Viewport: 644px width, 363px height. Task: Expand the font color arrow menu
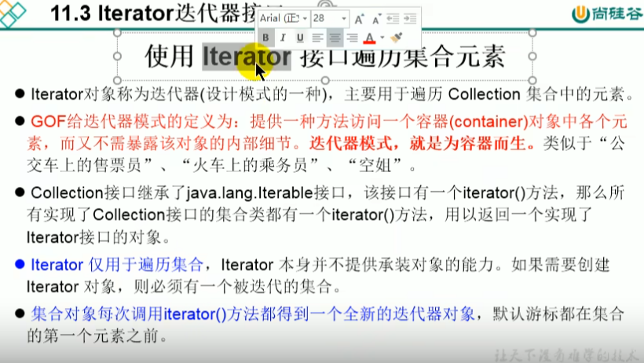point(382,37)
